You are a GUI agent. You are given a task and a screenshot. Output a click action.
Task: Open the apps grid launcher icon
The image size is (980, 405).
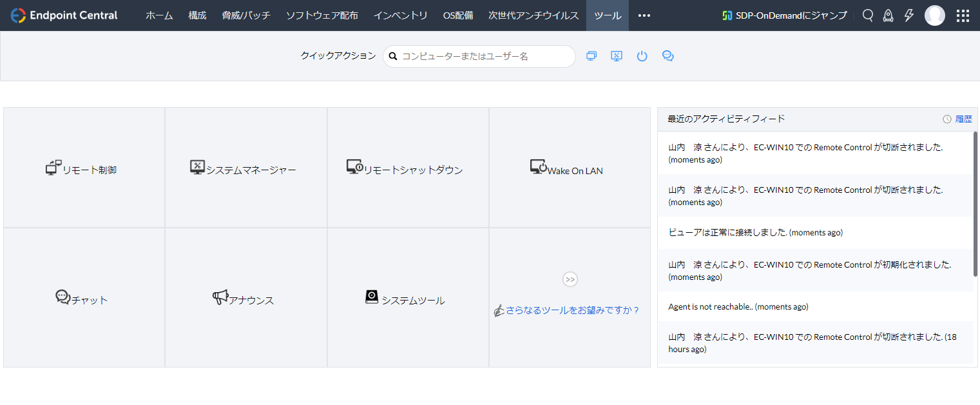click(x=963, y=15)
